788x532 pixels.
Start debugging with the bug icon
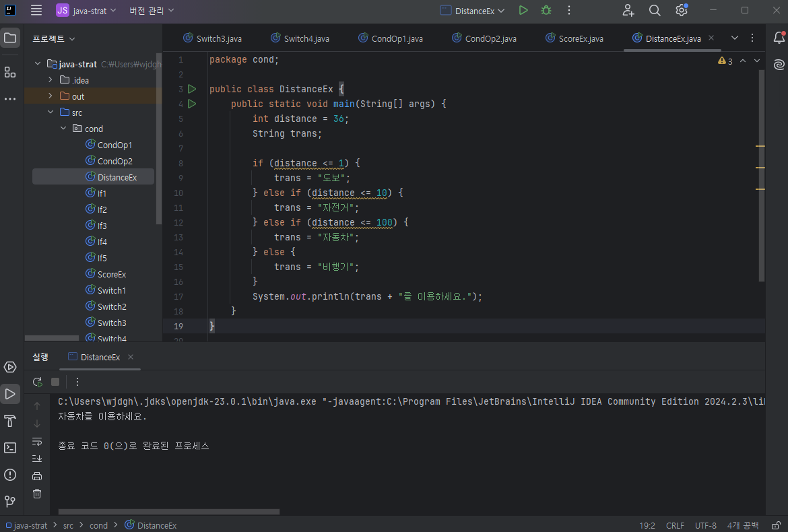click(546, 11)
